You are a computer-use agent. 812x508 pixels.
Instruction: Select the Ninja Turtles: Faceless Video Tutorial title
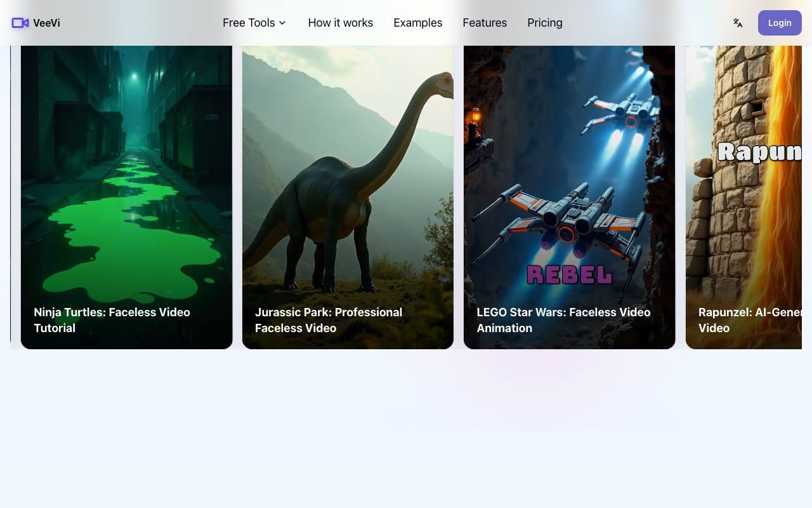[112, 320]
